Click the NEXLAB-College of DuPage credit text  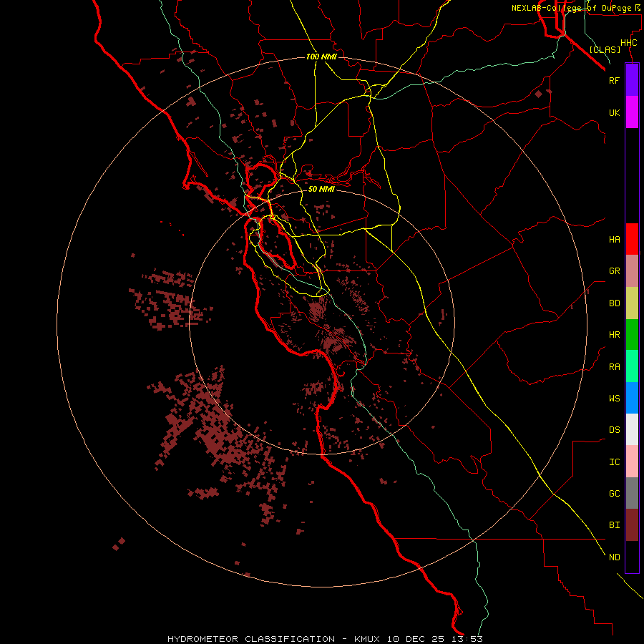572,8
